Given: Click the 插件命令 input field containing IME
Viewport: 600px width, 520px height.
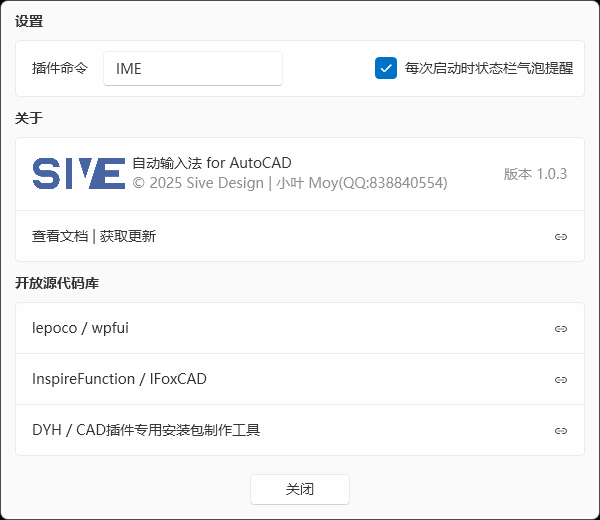Looking at the screenshot, I should coord(193,69).
